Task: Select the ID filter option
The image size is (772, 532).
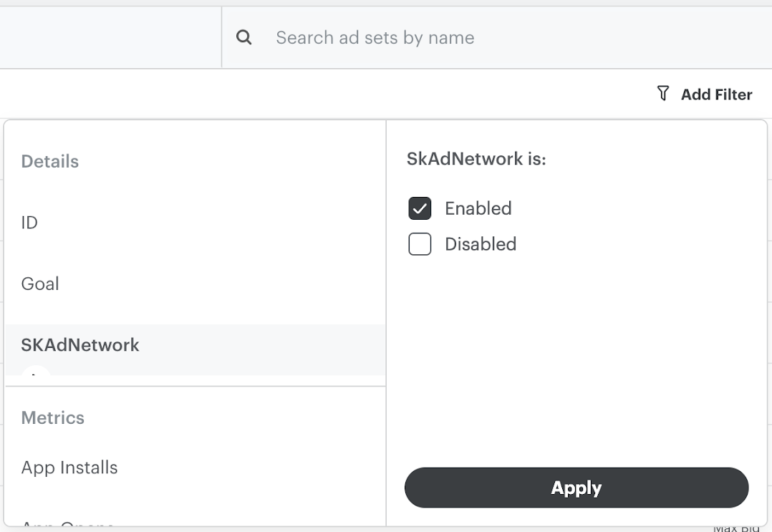Action: click(x=29, y=223)
